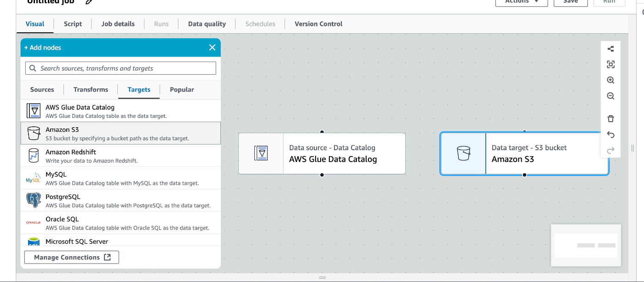The width and height of the screenshot is (644, 282).
Task: Click the 'S3 bucket by specifying a bucket path' description
Action: pyautogui.click(x=117, y=138)
